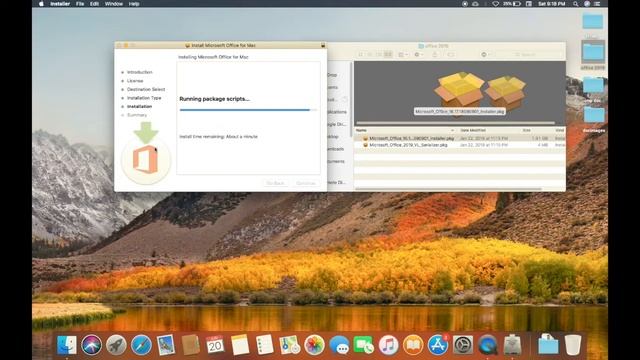Open the Trash in the Dock
This screenshot has width=640, height=360.
tap(573, 345)
